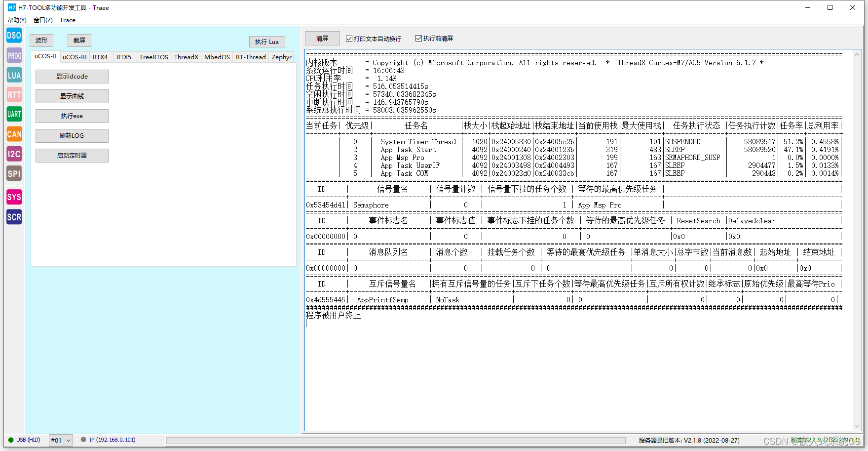Click the output vertical scrollbar up arrow
This screenshot has width=868, height=451.
[x=857, y=54]
